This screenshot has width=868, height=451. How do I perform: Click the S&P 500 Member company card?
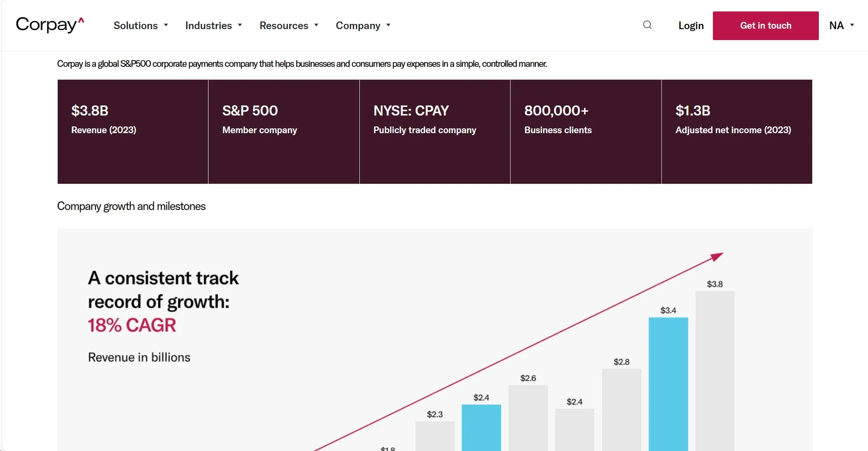(284, 132)
